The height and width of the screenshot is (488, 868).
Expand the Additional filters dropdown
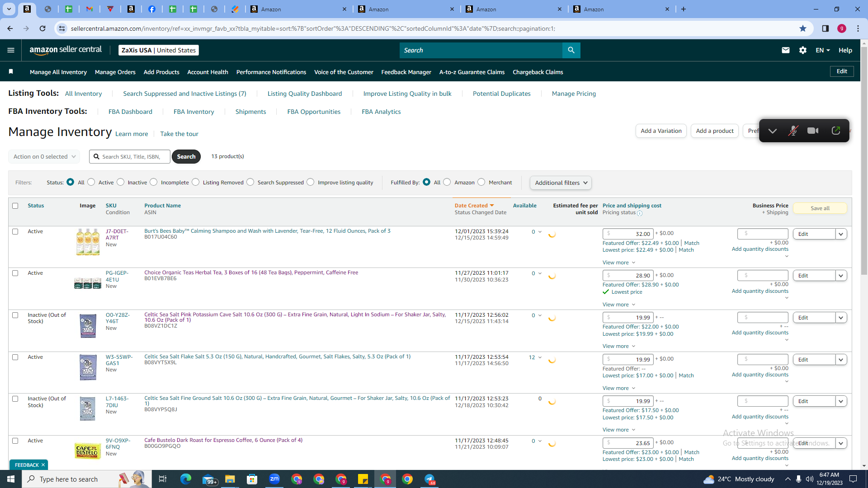click(x=561, y=183)
